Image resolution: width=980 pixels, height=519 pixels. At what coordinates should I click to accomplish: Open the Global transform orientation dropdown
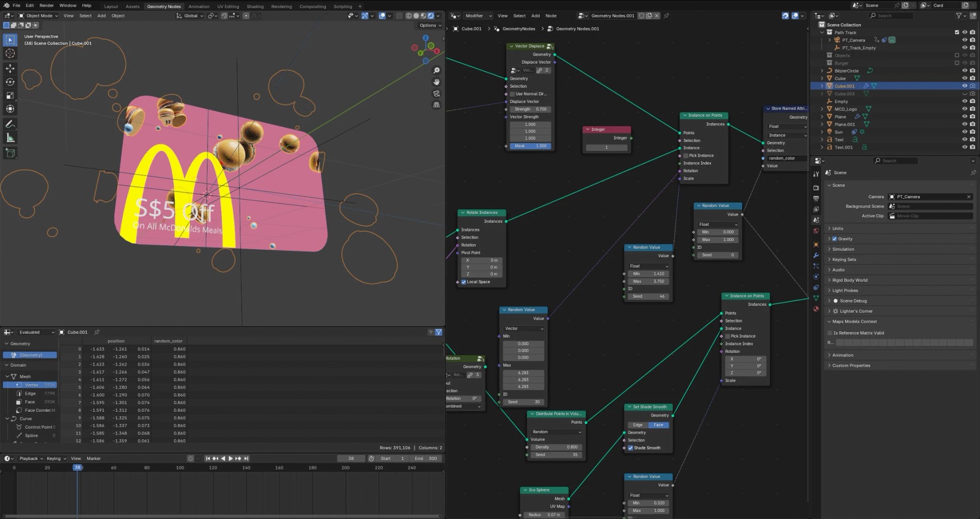click(191, 16)
